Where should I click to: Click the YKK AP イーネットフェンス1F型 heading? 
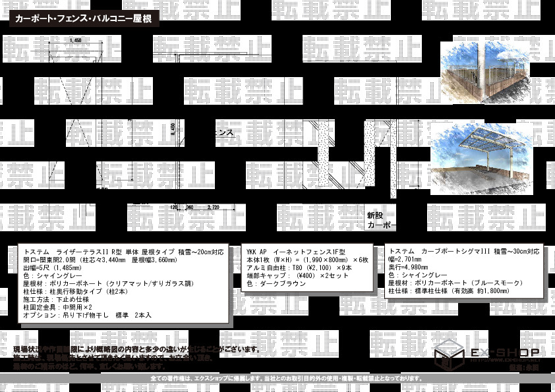click(x=296, y=252)
